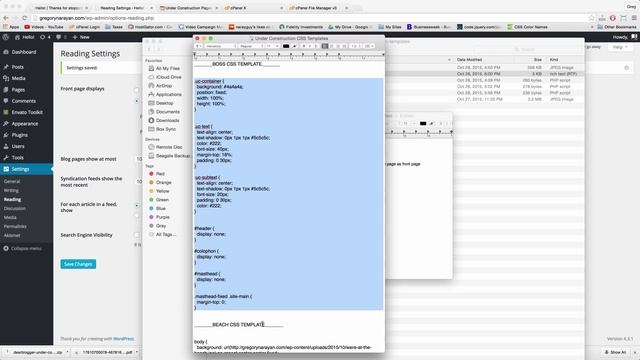Click browser back arrow
Screen dimensions: 640x360
(5, 18)
